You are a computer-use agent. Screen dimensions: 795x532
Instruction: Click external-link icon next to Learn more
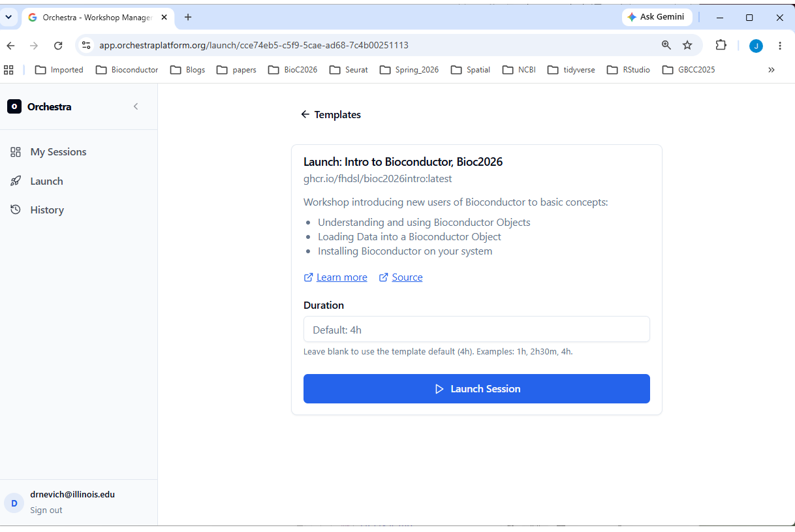click(x=309, y=277)
